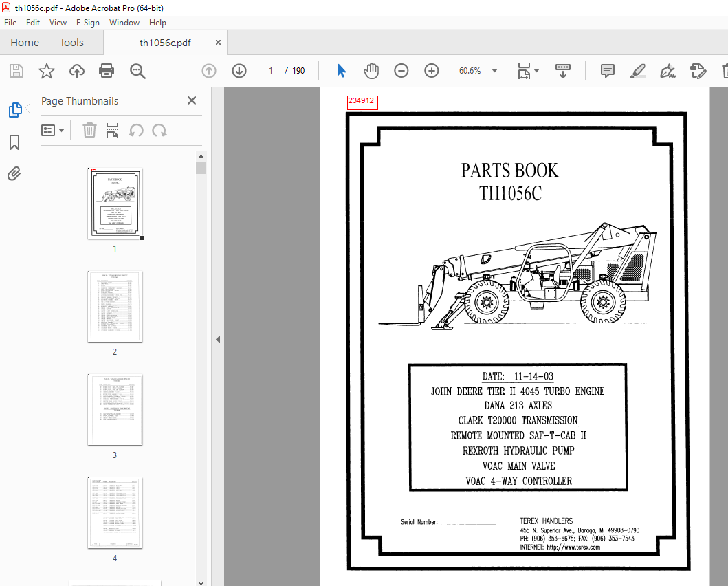Viewport: 728px width, 586px height.
Task: Open the View menu
Action: (x=58, y=22)
